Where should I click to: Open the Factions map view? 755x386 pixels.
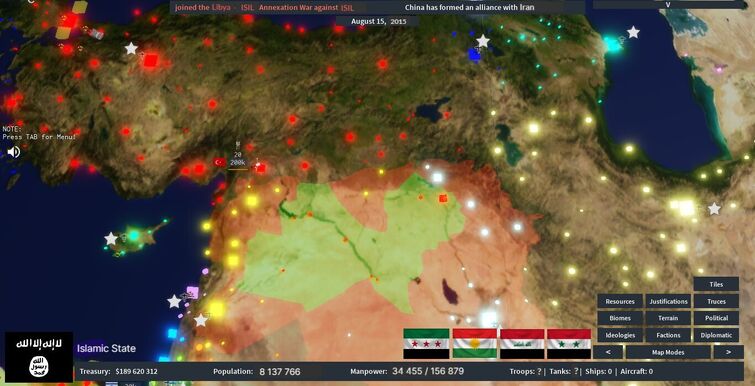pyautogui.click(x=668, y=335)
